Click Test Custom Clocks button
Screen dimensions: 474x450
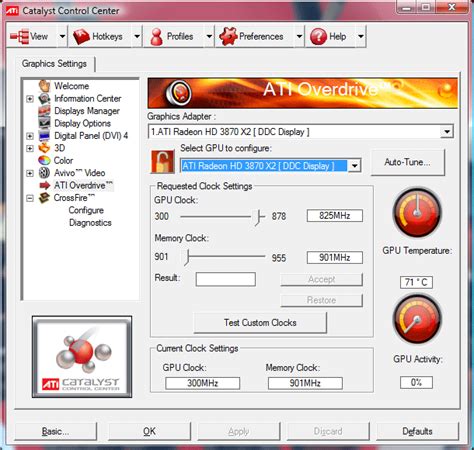coord(260,323)
